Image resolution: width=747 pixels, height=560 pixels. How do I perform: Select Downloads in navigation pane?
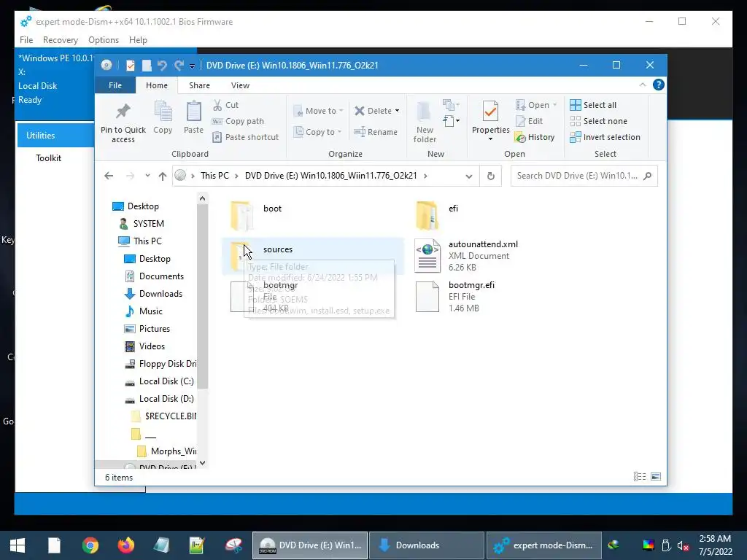[x=153, y=294]
